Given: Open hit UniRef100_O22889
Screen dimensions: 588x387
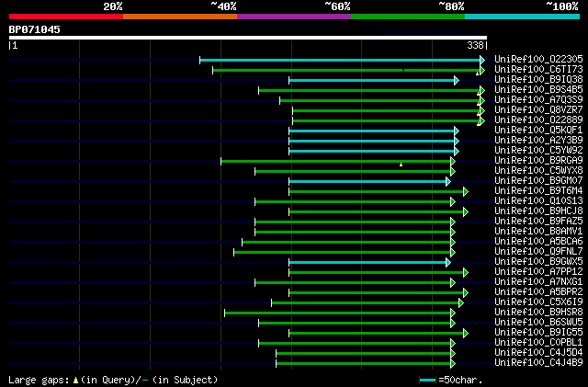Looking at the screenshot, I should (x=538, y=120).
